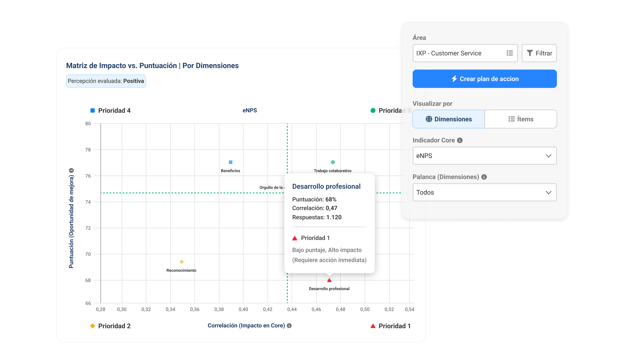Select the Dimensiones view tab
624x364 pixels.
pyautogui.click(x=448, y=119)
